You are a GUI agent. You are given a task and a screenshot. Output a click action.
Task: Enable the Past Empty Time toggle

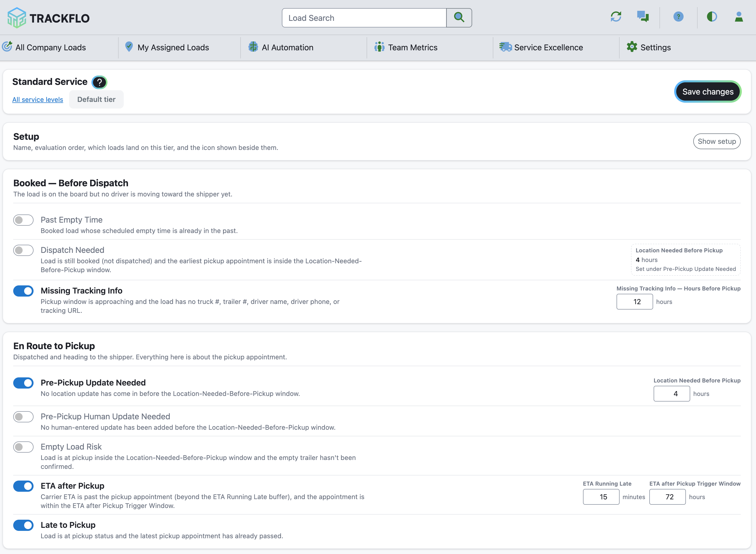(x=23, y=220)
